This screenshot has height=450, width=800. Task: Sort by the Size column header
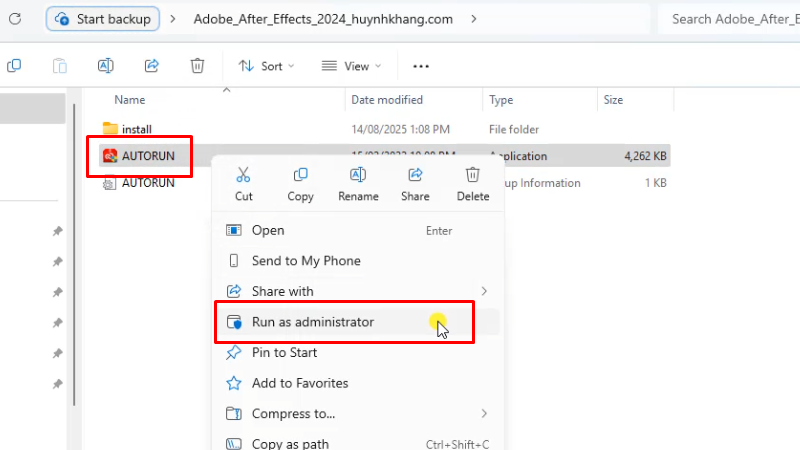click(x=613, y=99)
